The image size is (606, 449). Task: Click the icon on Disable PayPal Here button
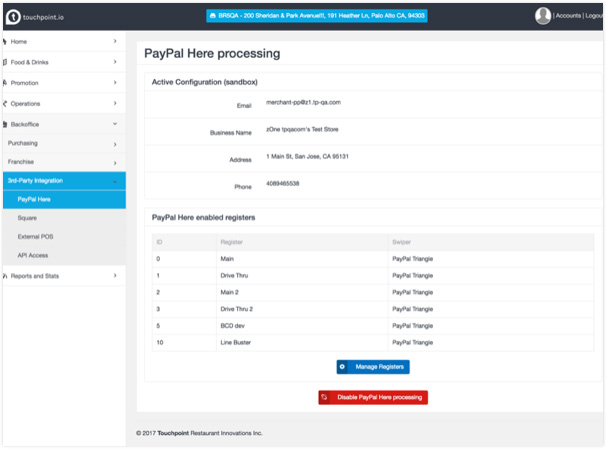pyautogui.click(x=324, y=397)
